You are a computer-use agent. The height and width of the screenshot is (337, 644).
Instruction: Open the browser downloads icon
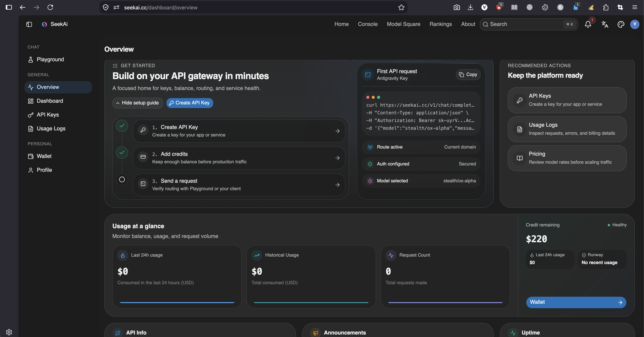(470, 7)
